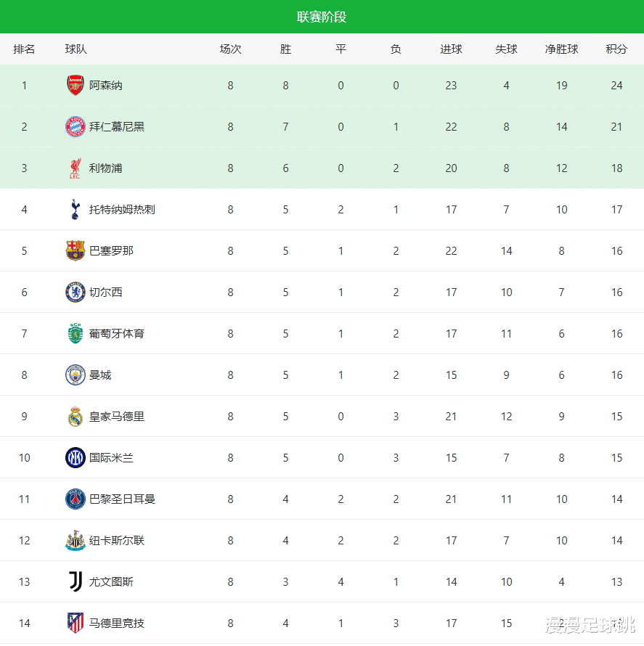The image size is (644, 646).
Task: Click the Inter Milan logo
Action: (76, 458)
